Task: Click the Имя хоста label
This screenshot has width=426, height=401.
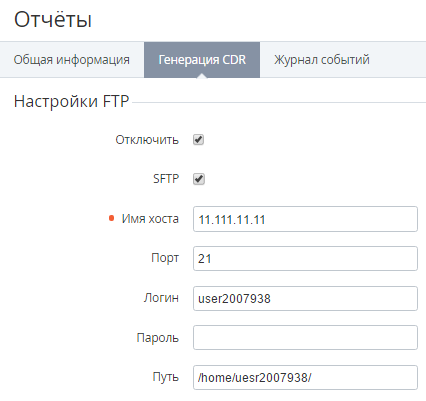Action: (x=150, y=219)
